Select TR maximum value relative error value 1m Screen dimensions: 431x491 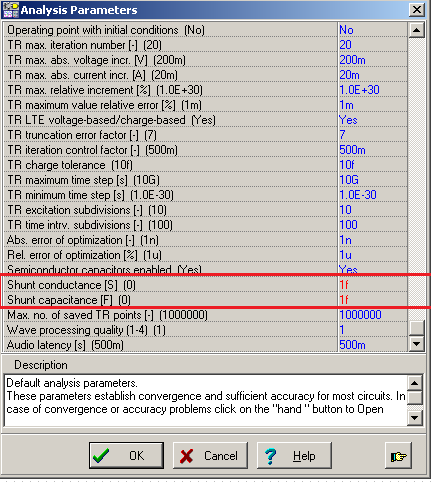pos(346,105)
